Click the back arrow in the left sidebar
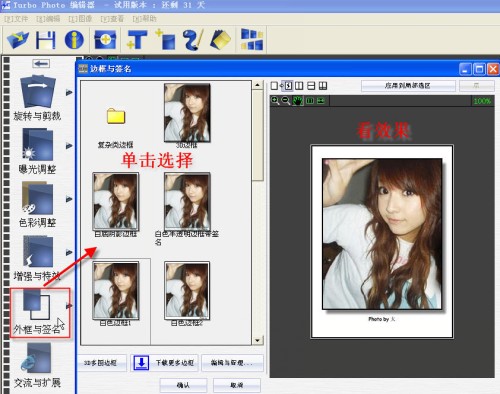 pos(41,63)
